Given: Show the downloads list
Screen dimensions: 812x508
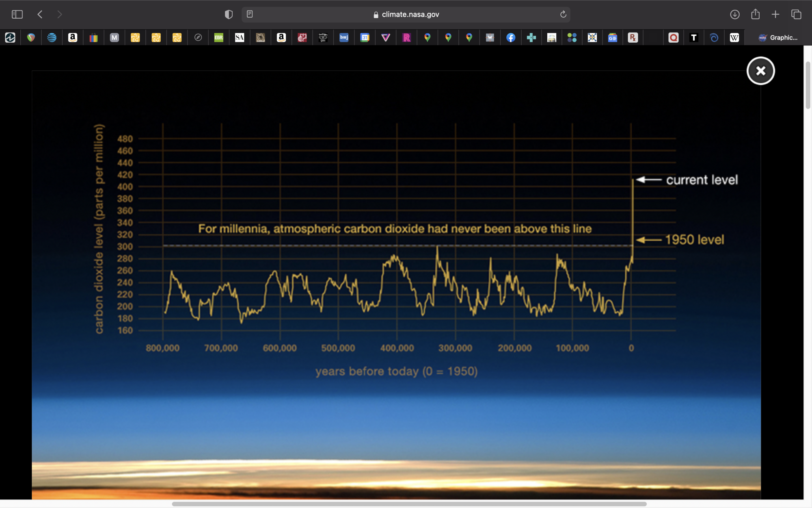Looking at the screenshot, I should pyautogui.click(x=734, y=14).
